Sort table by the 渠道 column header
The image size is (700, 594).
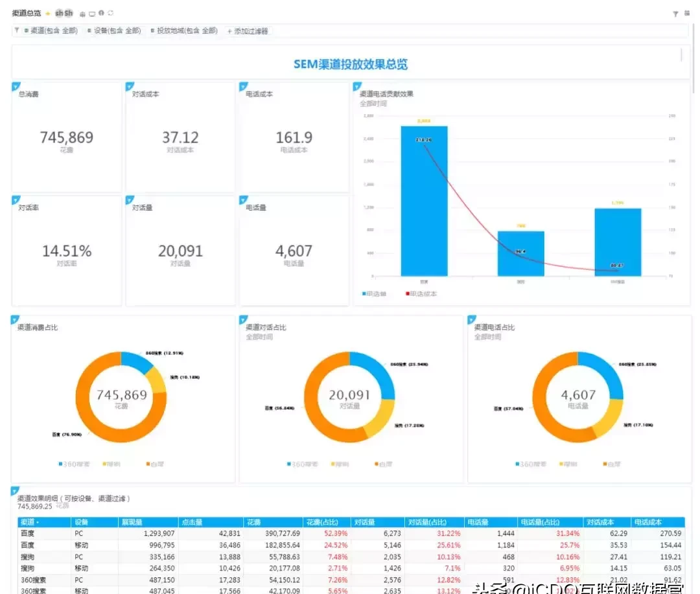(44, 522)
